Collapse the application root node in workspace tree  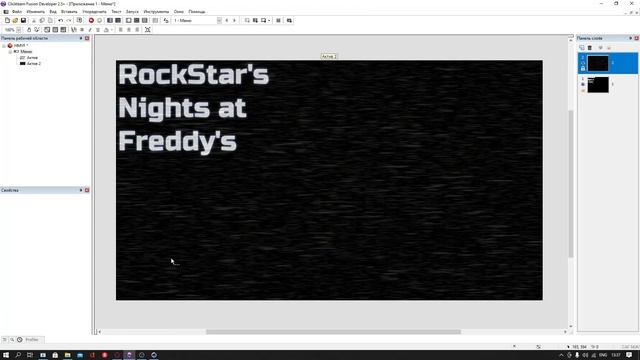coord(4,46)
